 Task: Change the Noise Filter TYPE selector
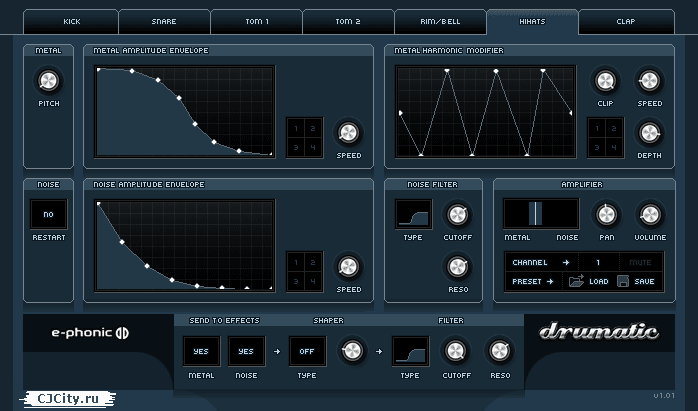pyautogui.click(x=414, y=214)
